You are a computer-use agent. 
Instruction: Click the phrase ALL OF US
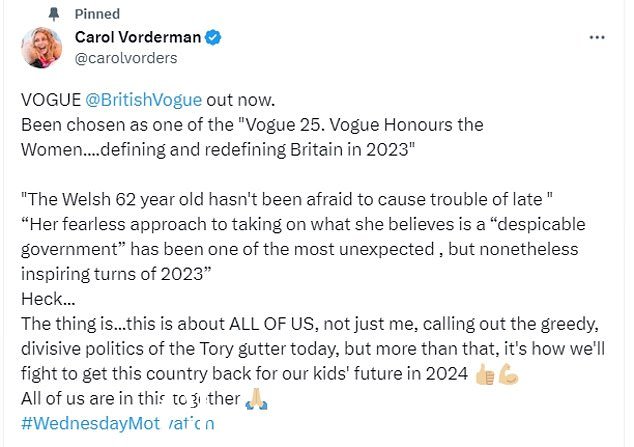[x=272, y=324]
